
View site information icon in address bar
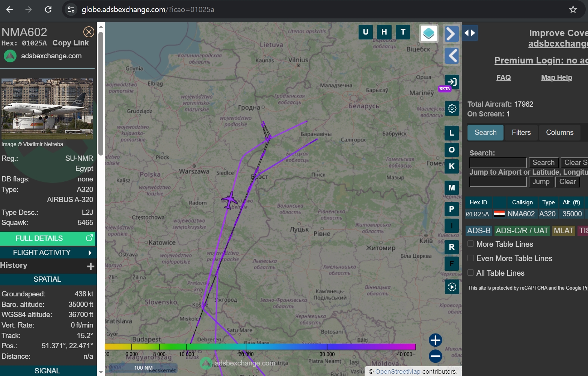tap(71, 9)
